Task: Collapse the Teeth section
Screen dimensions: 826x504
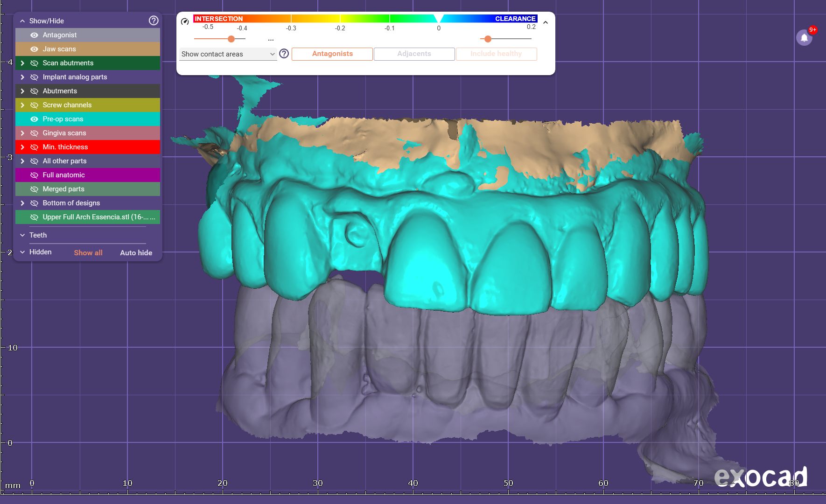Action: 22,235
